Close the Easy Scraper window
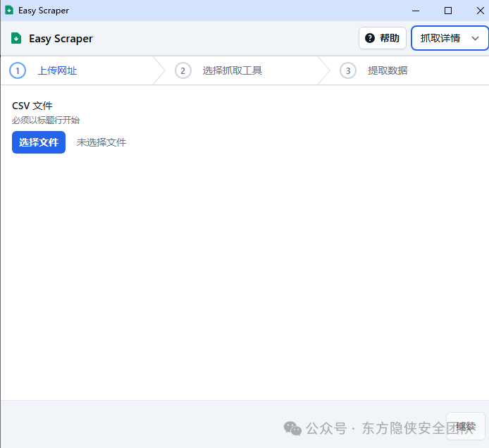489x448 pixels. tap(481, 11)
